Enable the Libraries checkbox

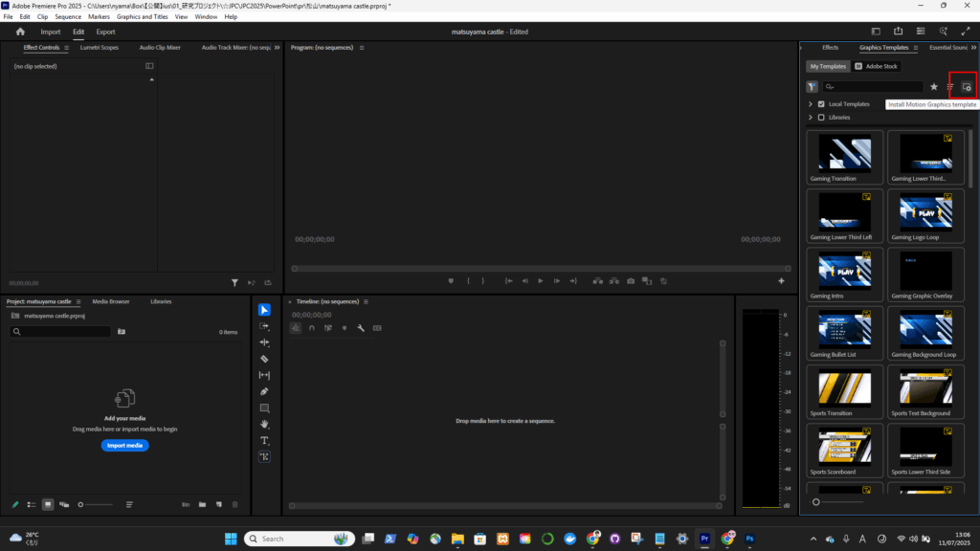pyautogui.click(x=821, y=118)
